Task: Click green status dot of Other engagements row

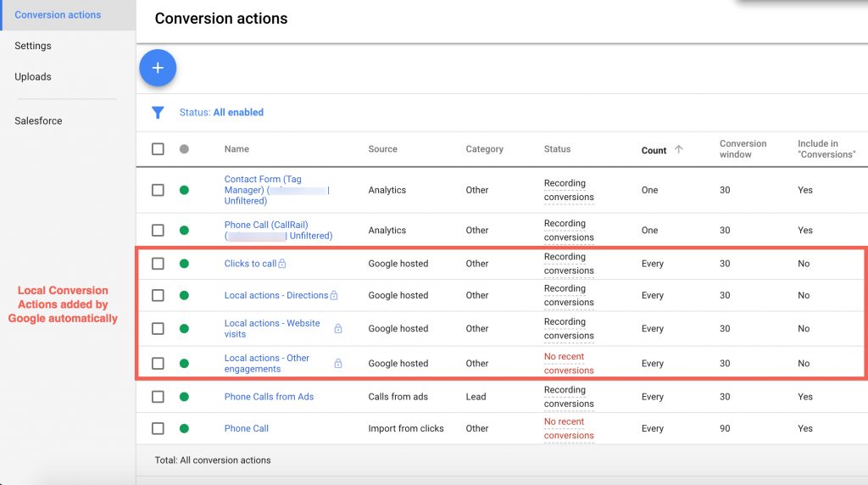Action: 184,363
